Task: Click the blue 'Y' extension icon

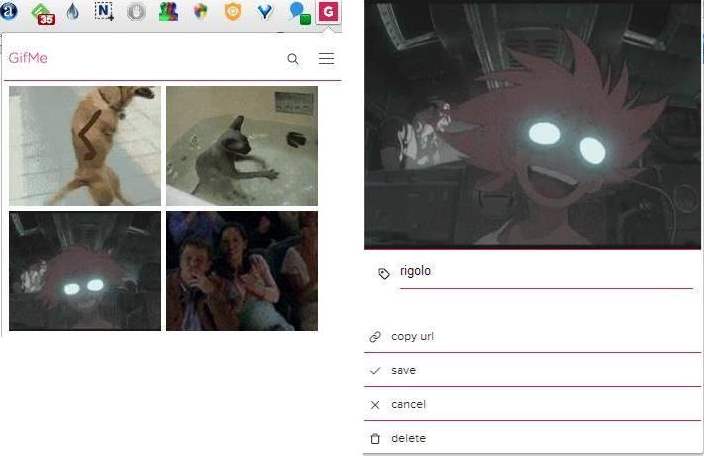Action: [x=265, y=12]
